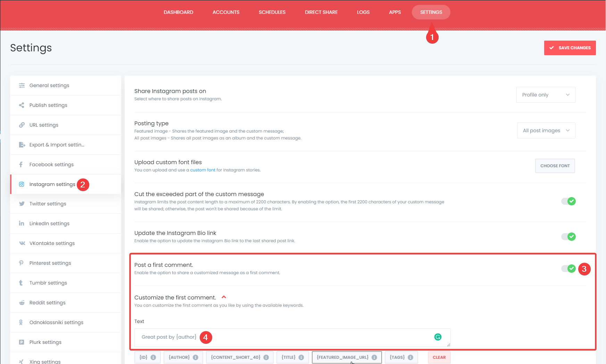Image resolution: width=606 pixels, height=364 pixels.
Task: Toggle Update the Instagram Bio link
Action: pyautogui.click(x=568, y=237)
